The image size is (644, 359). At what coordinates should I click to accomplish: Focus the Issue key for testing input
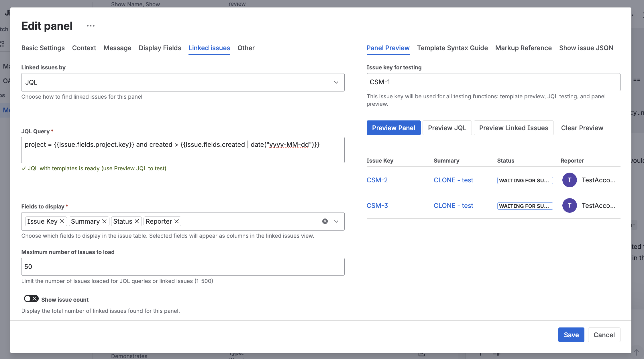coord(493,82)
